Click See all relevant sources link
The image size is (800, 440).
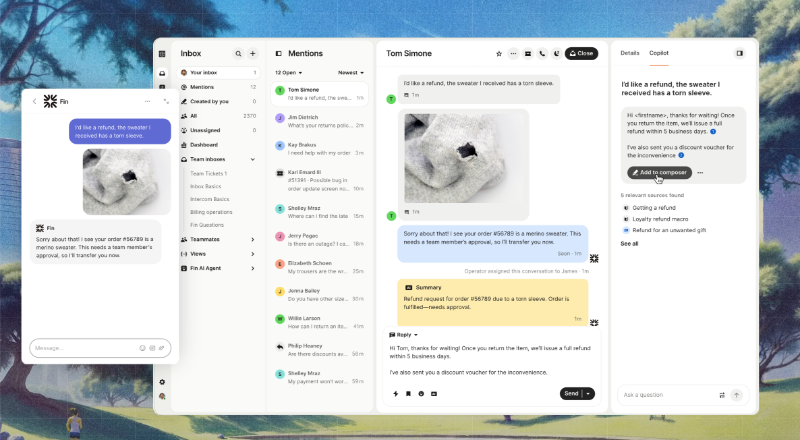pyautogui.click(x=629, y=244)
